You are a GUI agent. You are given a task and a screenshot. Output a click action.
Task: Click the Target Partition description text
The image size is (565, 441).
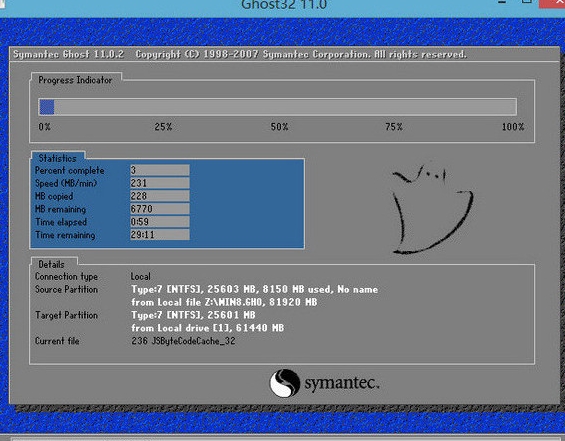208,321
